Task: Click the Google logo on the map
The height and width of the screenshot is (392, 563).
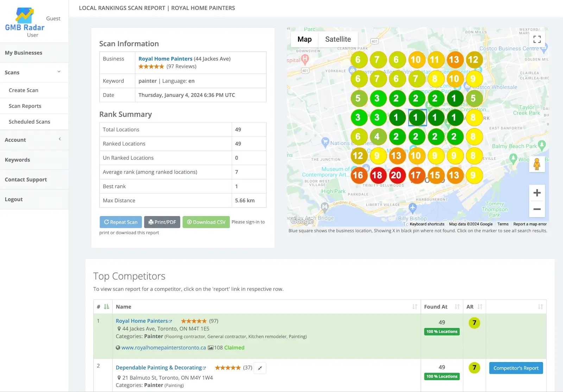Action: point(302,221)
